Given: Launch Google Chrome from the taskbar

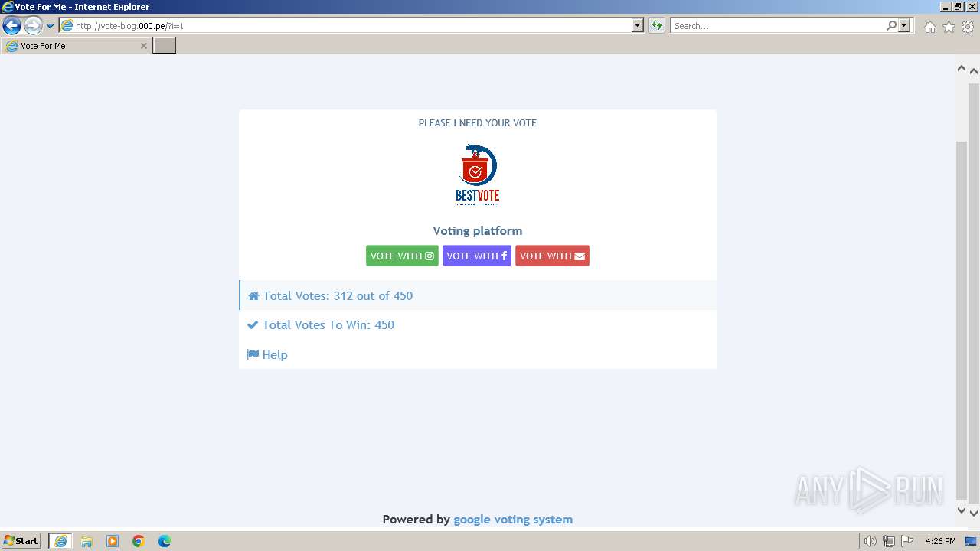Looking at the screenshot, I should click(x=139, y=541).
